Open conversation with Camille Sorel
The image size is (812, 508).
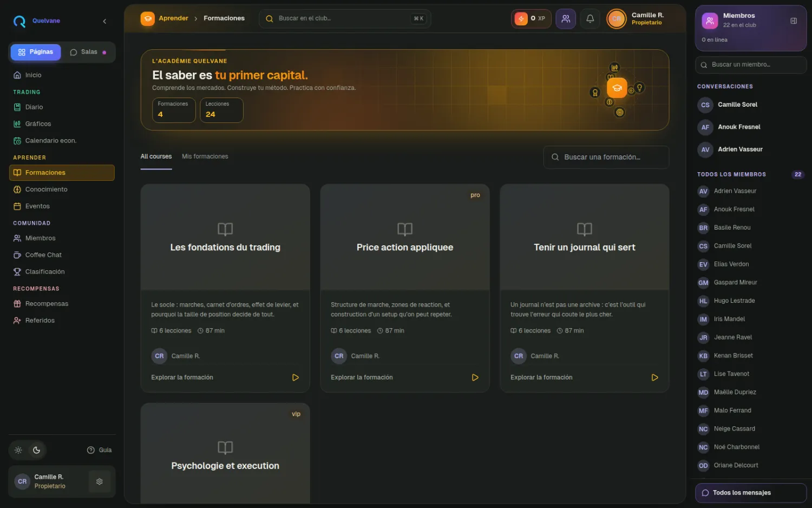tap(751, 105)
